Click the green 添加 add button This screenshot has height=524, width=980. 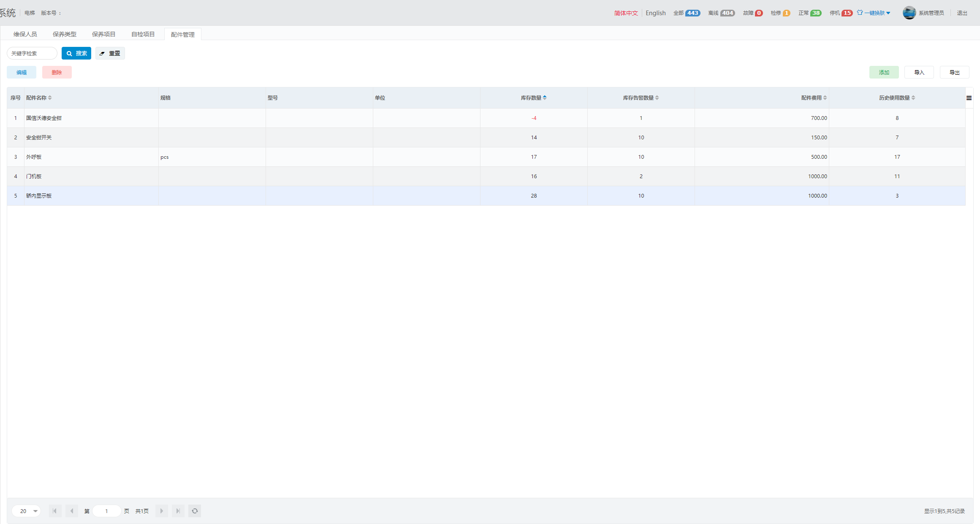click(x=884, y=72)
